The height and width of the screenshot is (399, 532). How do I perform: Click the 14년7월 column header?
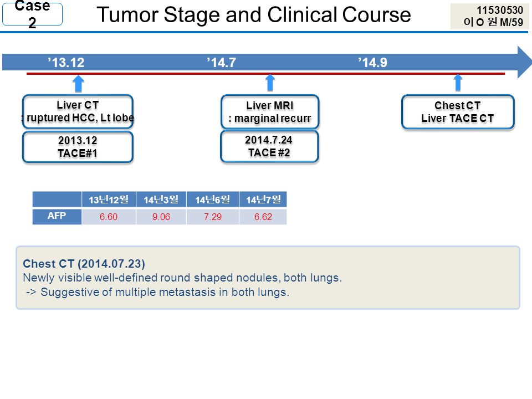point(263,199)
